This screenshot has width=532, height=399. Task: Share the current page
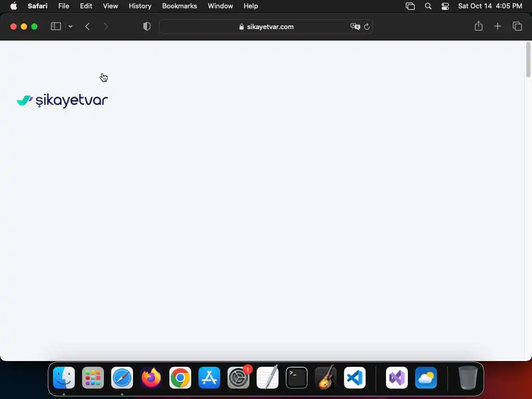(x=478, y=26)
